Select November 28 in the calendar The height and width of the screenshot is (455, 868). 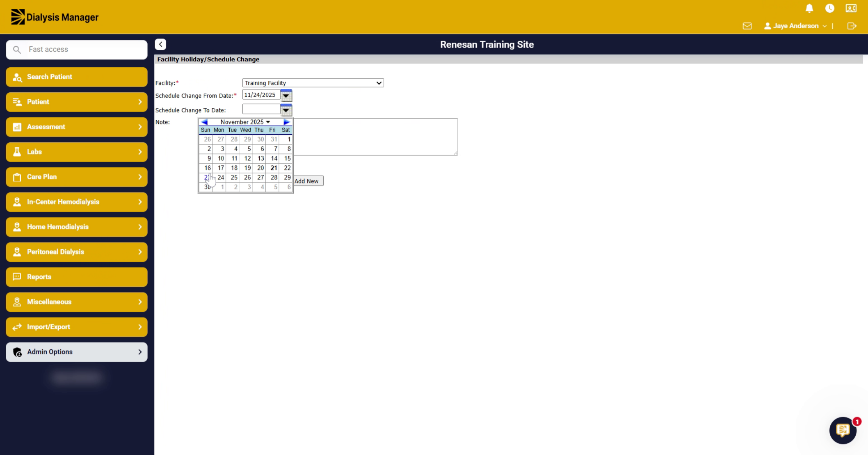pyautogui.click(x=273, y=177)
